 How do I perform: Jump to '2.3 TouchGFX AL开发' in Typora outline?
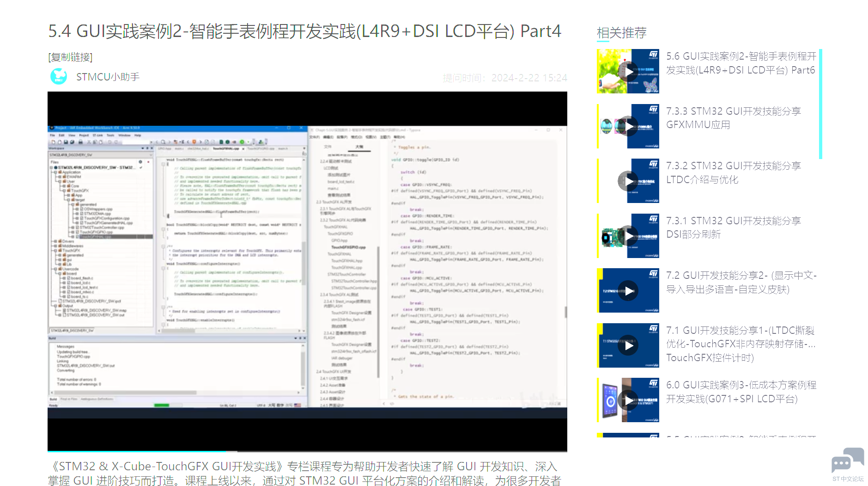coord(334,202)
